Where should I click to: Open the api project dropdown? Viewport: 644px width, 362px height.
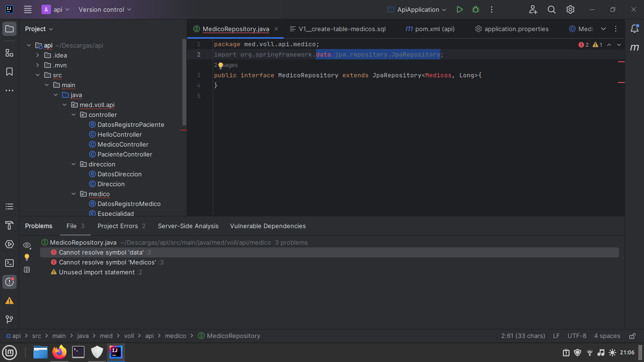56,9
